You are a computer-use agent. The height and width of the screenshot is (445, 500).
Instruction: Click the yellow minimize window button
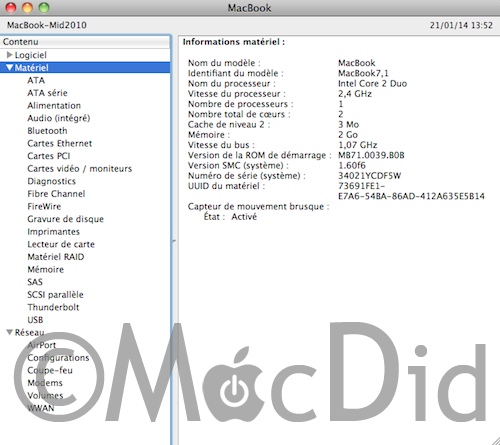coord(27,7)
